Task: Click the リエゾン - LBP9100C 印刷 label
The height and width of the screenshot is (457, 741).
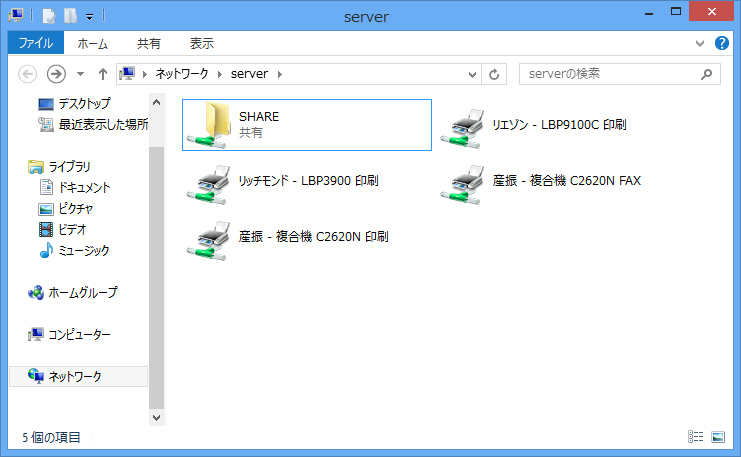Action: point(560,125)
